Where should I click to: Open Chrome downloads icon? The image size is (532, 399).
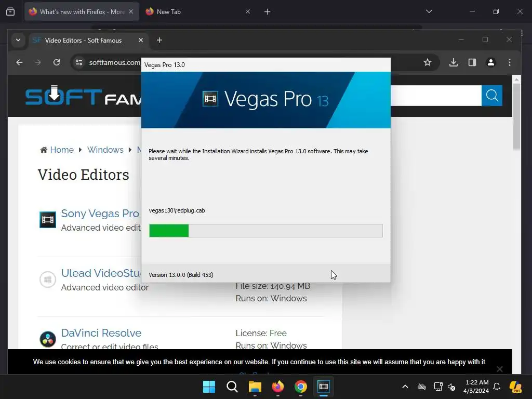click(x=454, y=62)
